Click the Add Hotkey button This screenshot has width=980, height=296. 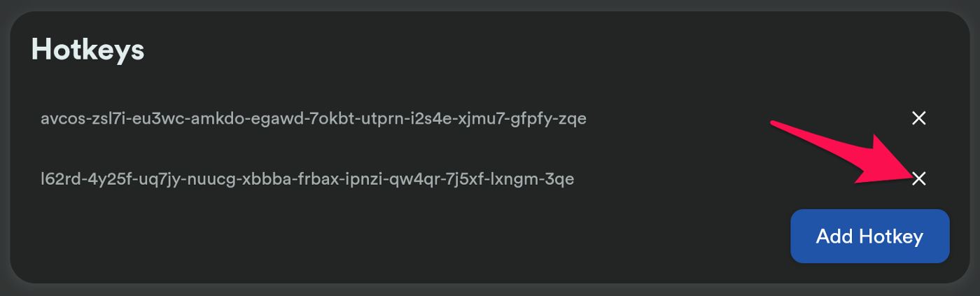coord(870,237)
